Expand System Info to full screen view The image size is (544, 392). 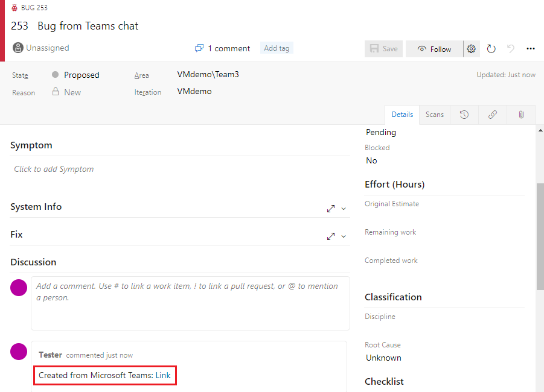330,208
